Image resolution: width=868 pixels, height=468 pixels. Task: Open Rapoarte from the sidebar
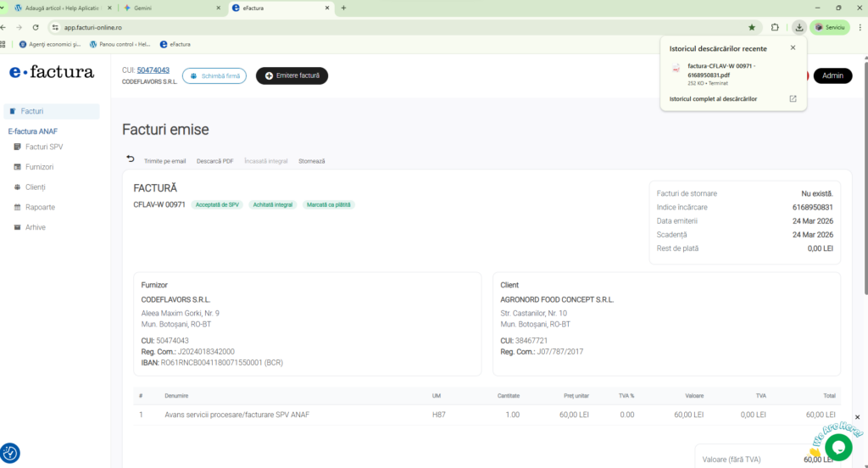coord(40,207)
